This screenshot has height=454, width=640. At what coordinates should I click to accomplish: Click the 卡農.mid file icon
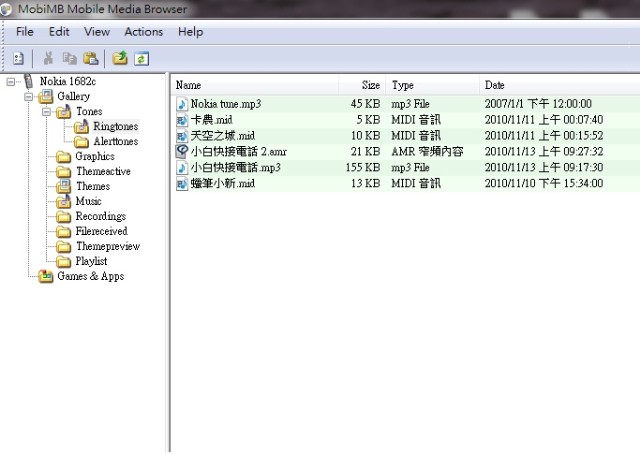coord(182,120)
